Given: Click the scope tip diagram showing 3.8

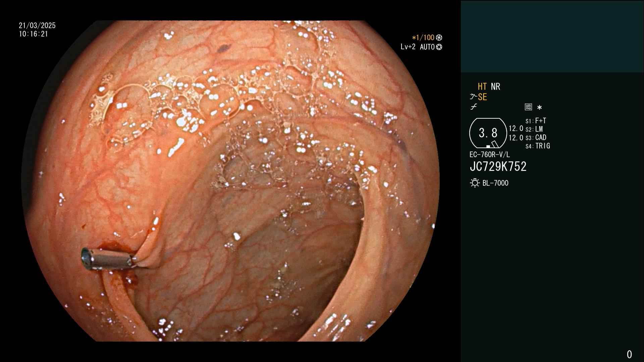Looking at the screenshot, I should [488, 133].
